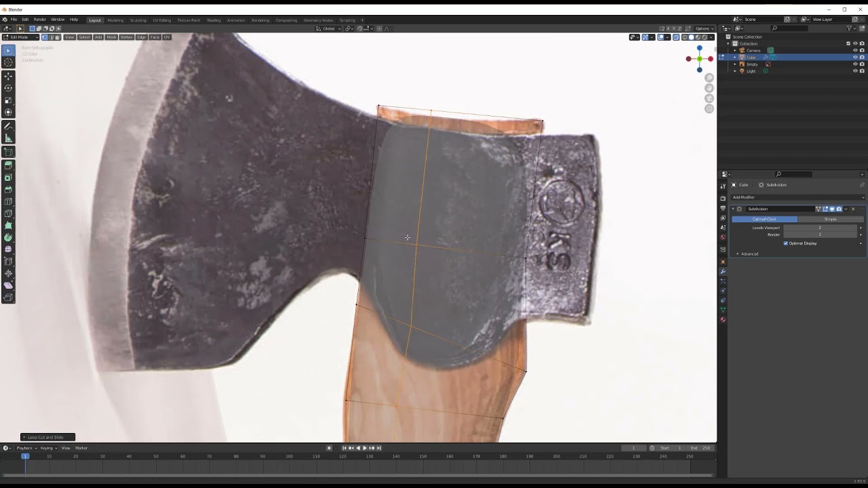868x488 pixels.
Task: Select the Transform tool
Action: [x=8, y=113]
